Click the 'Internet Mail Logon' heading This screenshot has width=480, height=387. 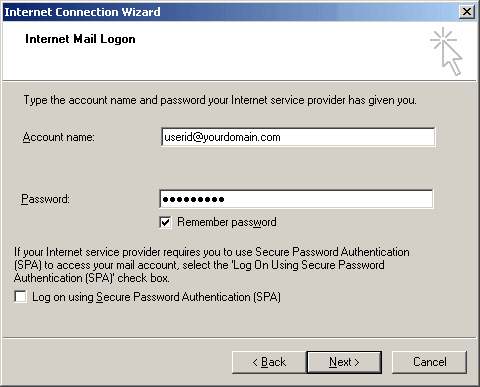coord(80,39)
